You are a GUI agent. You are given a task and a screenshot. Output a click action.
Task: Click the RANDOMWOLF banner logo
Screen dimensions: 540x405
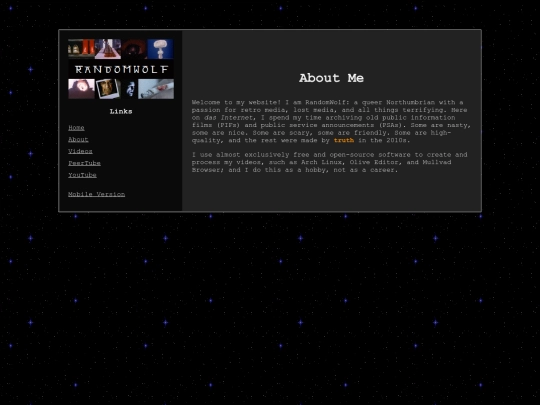pos(121,69)
